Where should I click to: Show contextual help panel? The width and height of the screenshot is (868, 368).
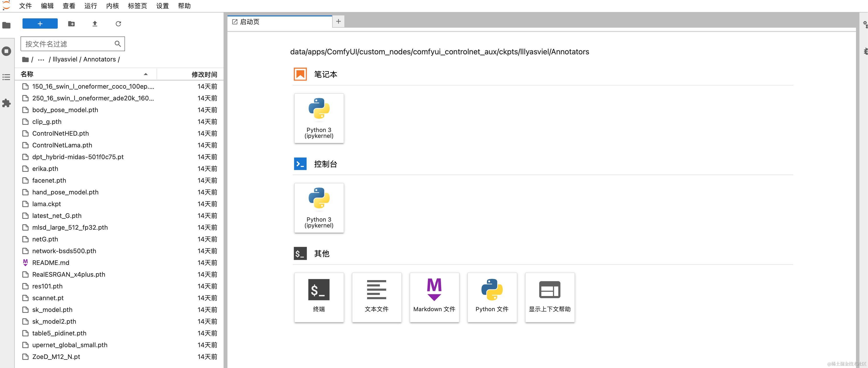coord(549,294)
